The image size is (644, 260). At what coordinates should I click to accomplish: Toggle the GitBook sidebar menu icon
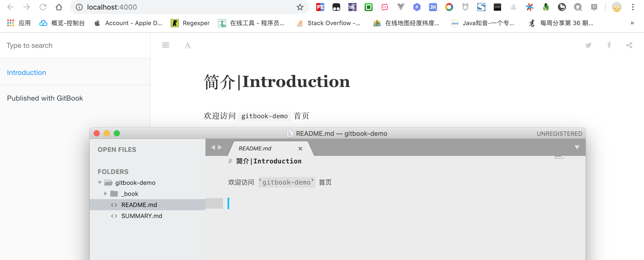click(x=165, y=45)
